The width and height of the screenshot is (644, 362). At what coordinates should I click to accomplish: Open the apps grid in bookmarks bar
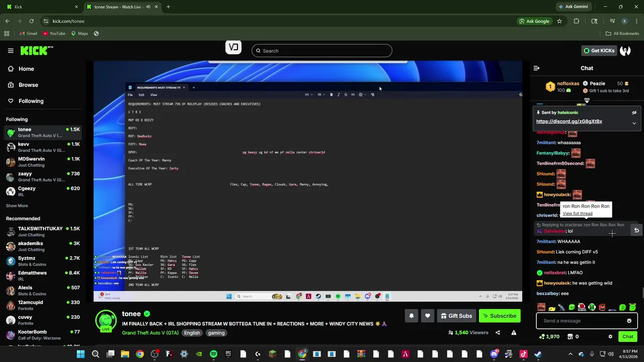[x=7, y=33]
